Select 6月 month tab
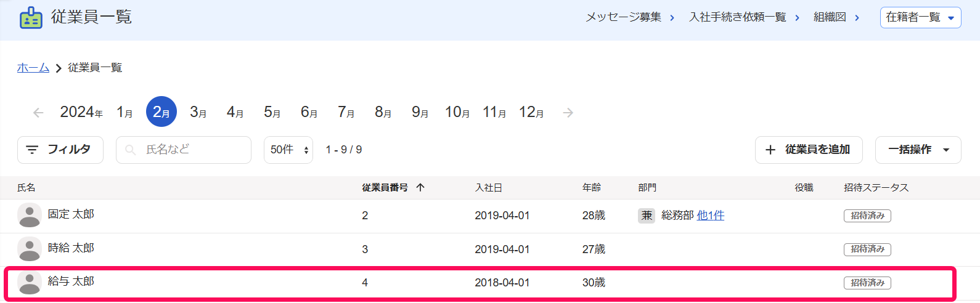 coord(309,112)
